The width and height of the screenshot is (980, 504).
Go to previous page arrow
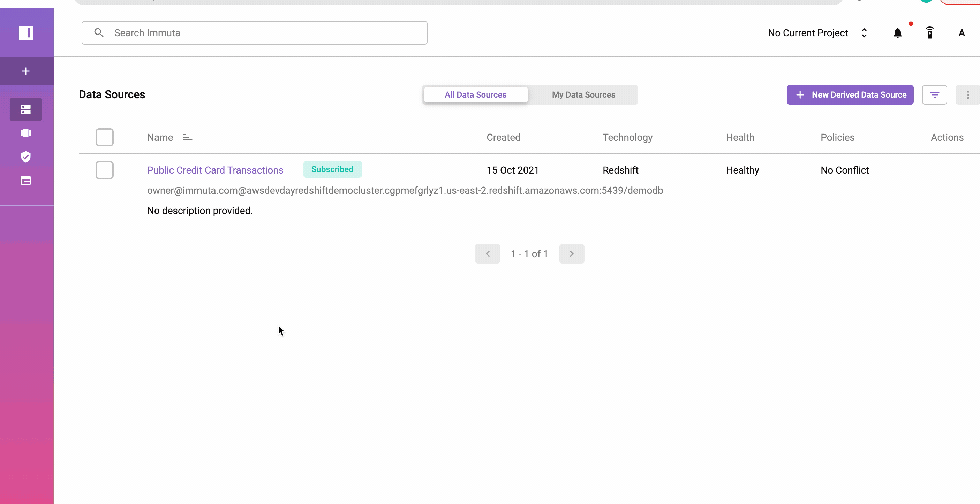click(487, 253)
